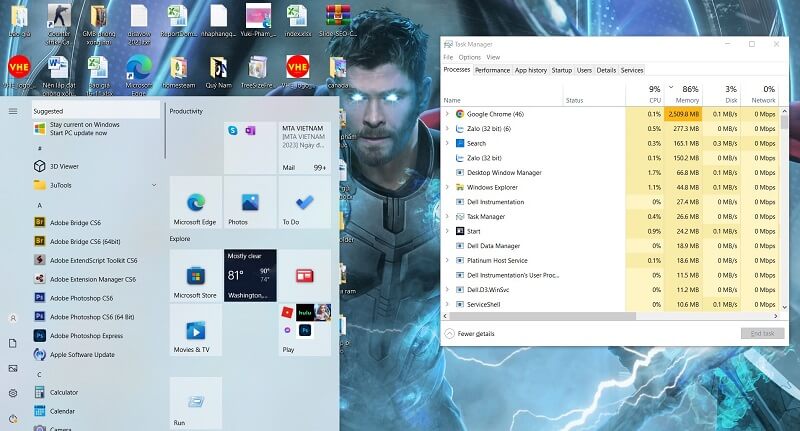Expand the Google Chrome (46) process group
Image resolution: width=800 pixels, height=431 pixels.
coord(447,114)
